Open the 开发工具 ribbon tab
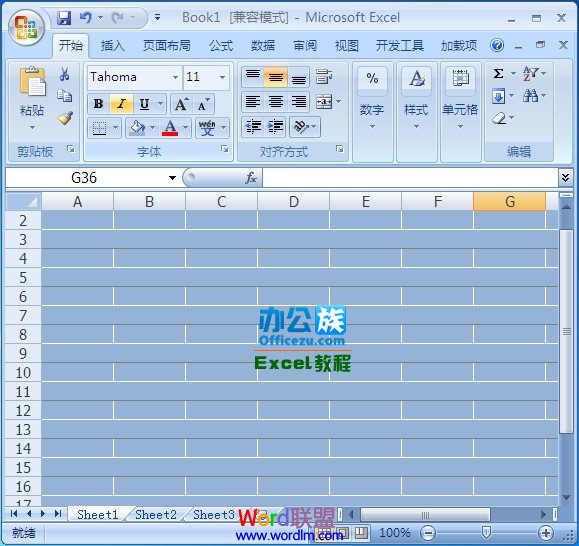The width and height of the screenshot is (579, 546). 400,45
